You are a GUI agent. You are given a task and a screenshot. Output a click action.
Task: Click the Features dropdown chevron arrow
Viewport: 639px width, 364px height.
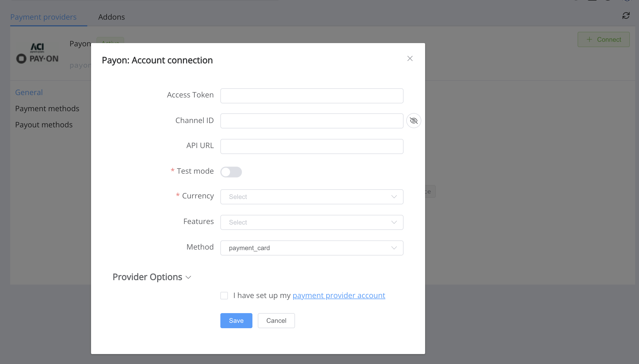(394, 222)
